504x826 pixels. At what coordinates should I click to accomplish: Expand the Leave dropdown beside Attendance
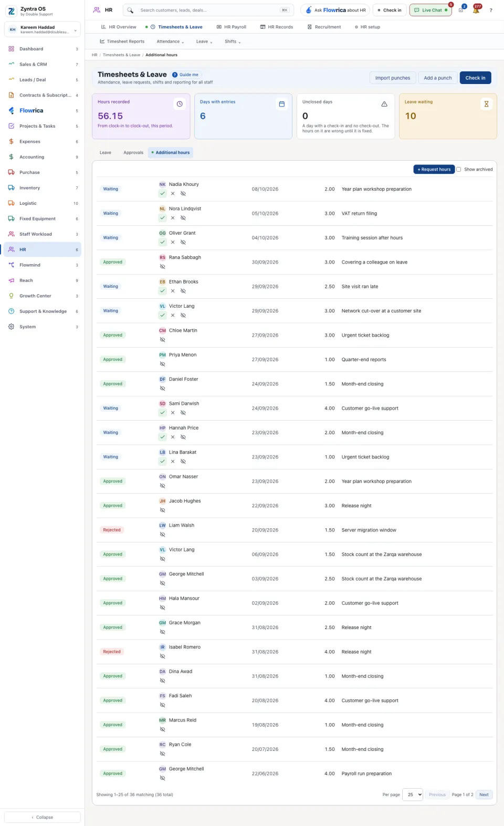pos(204,41)
